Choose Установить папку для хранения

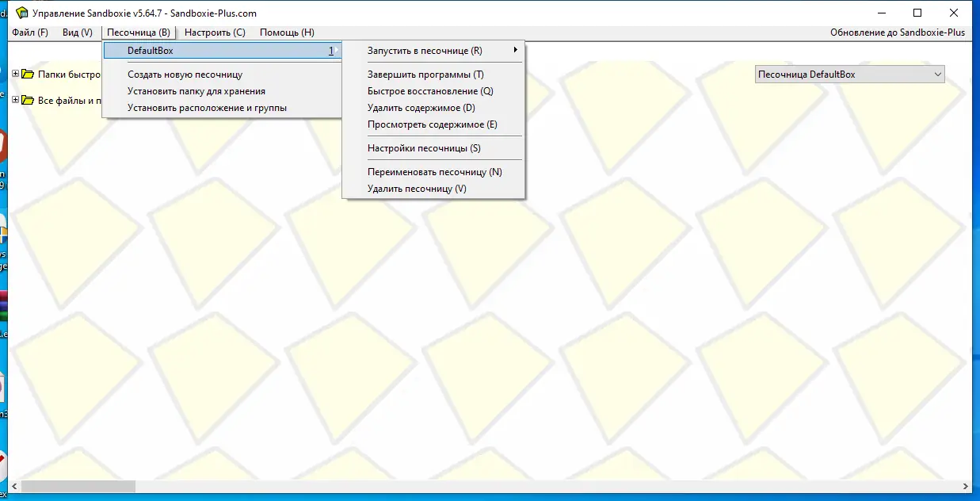pyautogui.click(x=196, y=91)
